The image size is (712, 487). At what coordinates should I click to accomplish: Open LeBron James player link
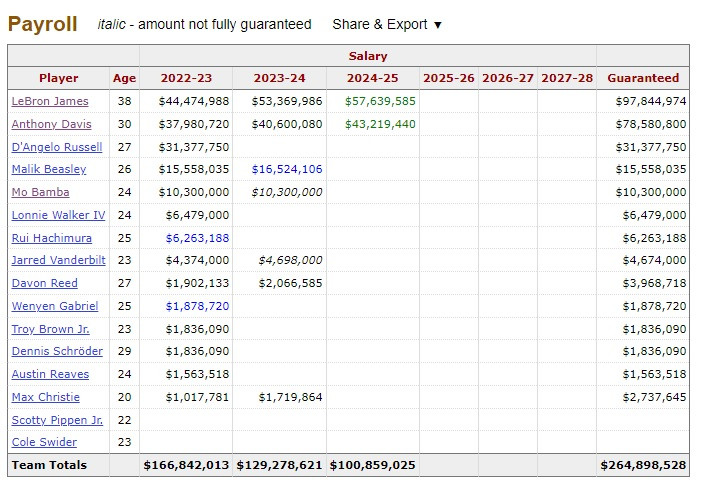pyautogui.click(x=50, y=101)
